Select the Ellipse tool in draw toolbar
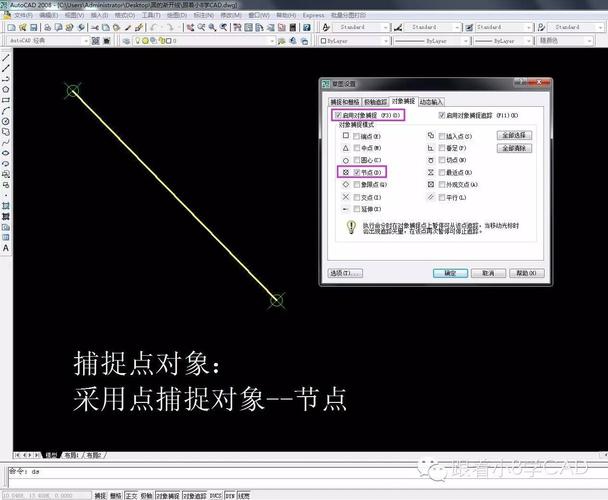This screenshot has width=608, height=500. [x=6, y=153]
